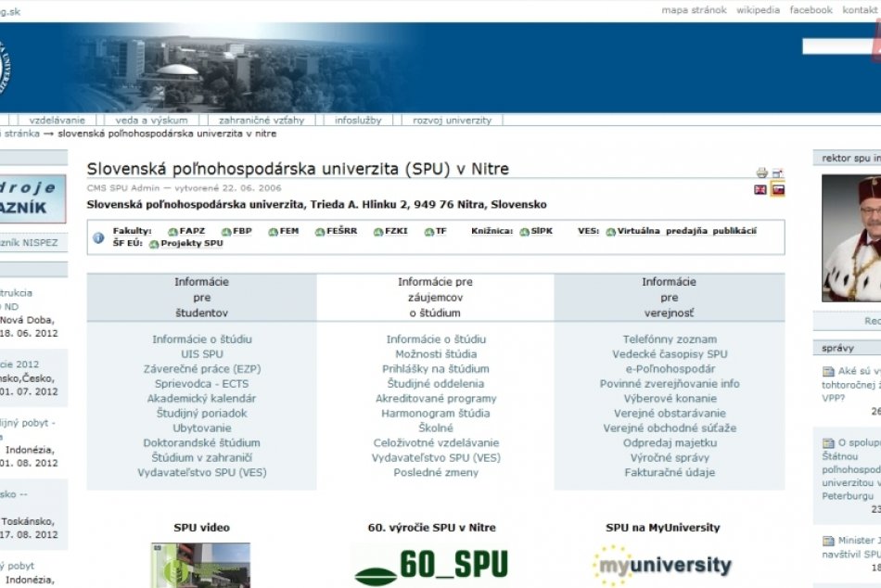Select zahraničné vzťahy menu item

(262, 120)
